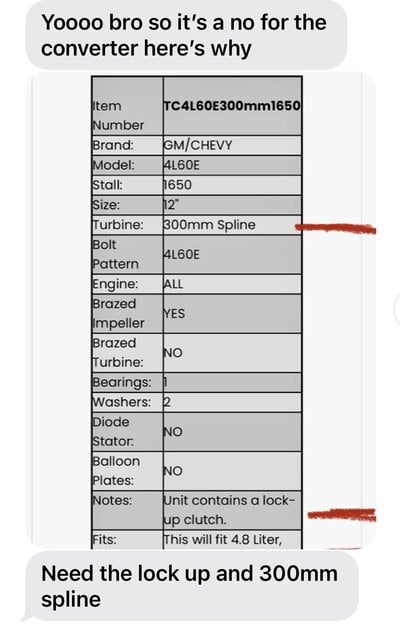
Task: Click the red mark next to Notes row
Action: tap(342, 515)
